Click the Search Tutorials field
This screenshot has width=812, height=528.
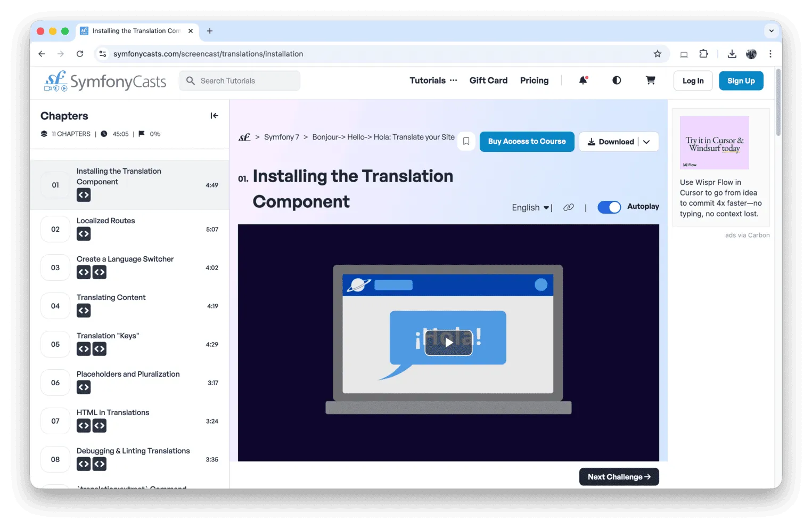pos(239,80)
